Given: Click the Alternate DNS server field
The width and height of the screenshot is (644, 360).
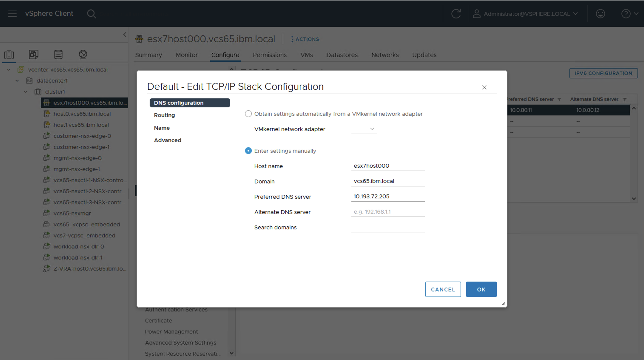Looking at the screenshot, I should pos(388,212).
